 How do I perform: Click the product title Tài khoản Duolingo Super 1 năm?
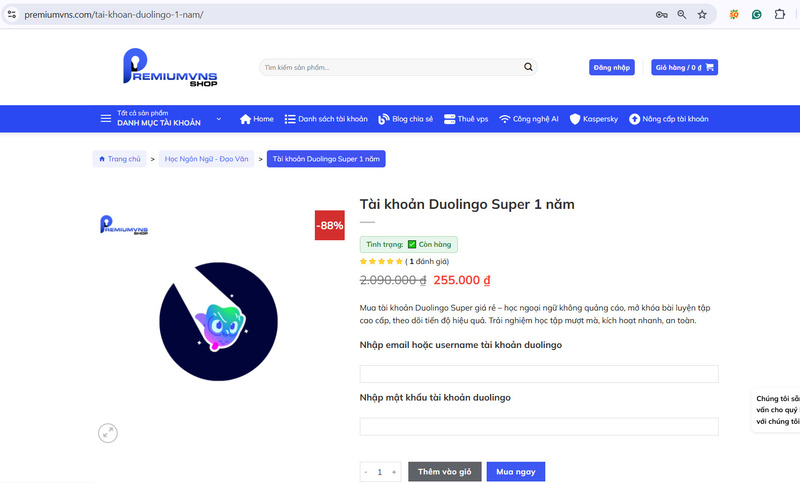(x=467, y=204)
